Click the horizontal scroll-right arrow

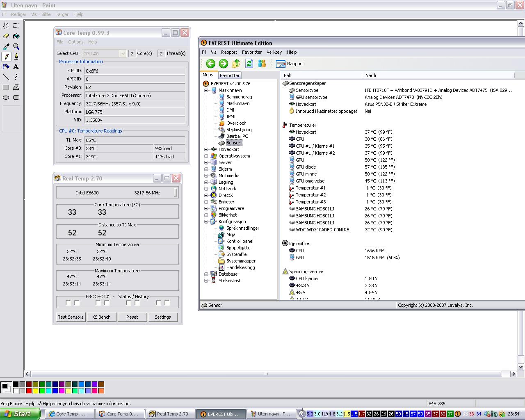(x=513, y=374)
